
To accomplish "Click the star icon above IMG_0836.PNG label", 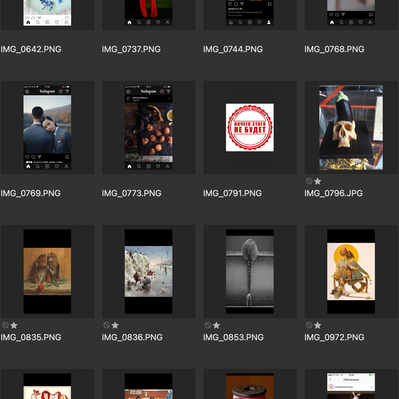I will point(115,325).
